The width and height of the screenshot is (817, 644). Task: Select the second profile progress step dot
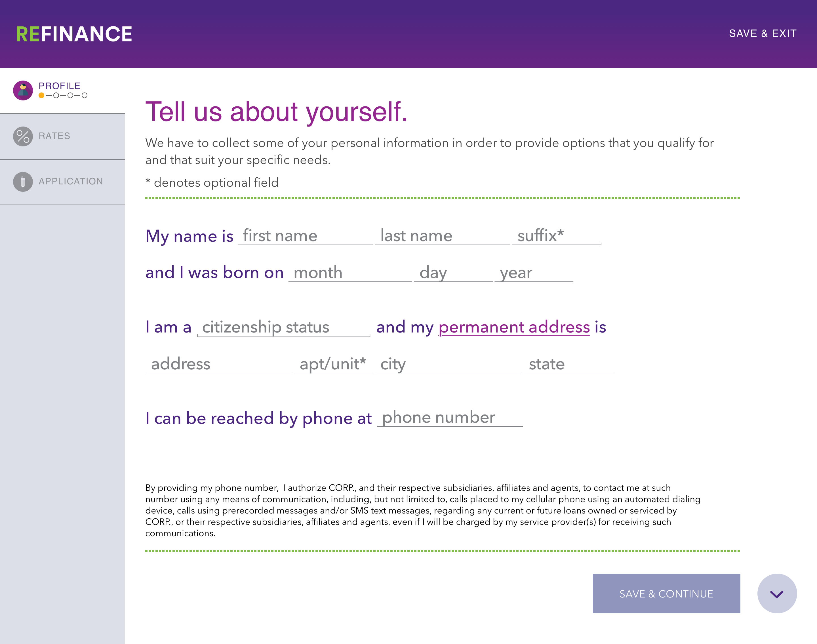coord(56,95)
